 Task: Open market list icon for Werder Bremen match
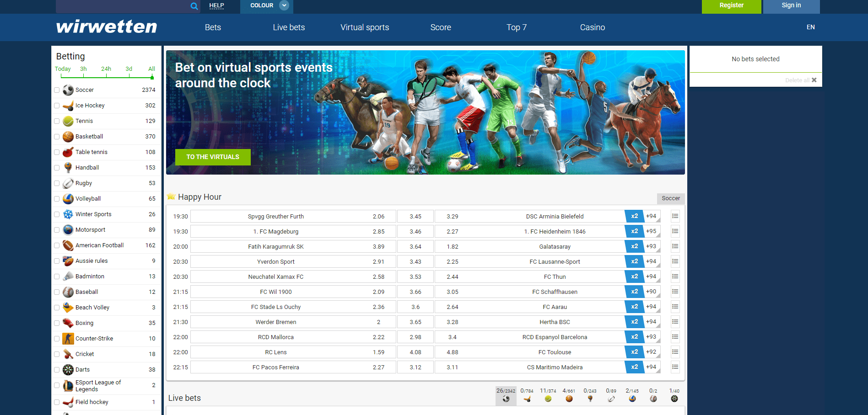tap(675, 322)
